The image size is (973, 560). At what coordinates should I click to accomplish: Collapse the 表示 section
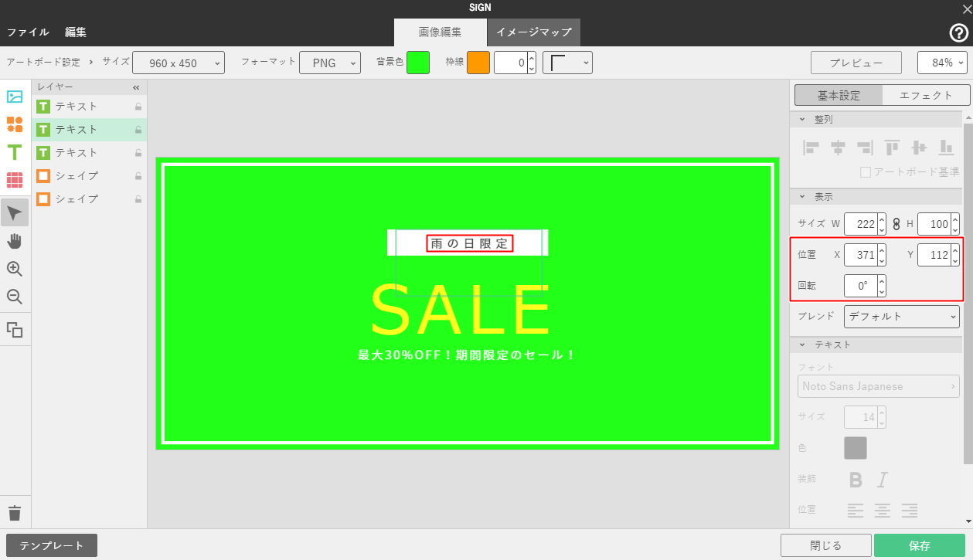[801, 197]
